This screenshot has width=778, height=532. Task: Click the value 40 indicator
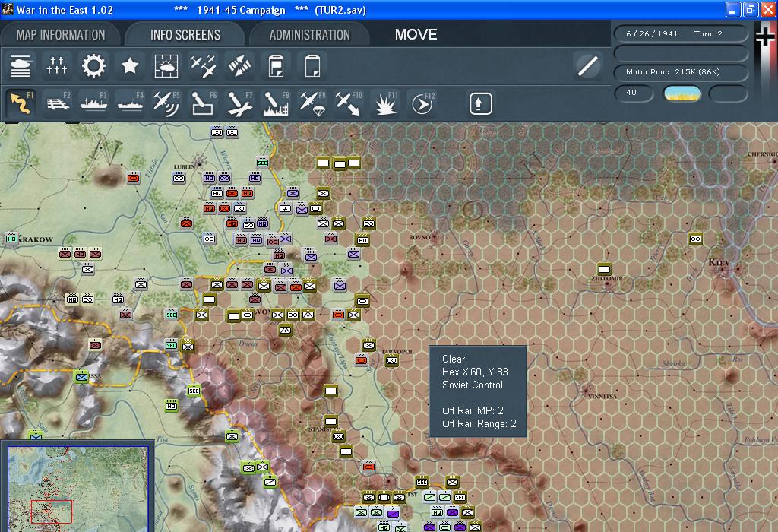634,93
